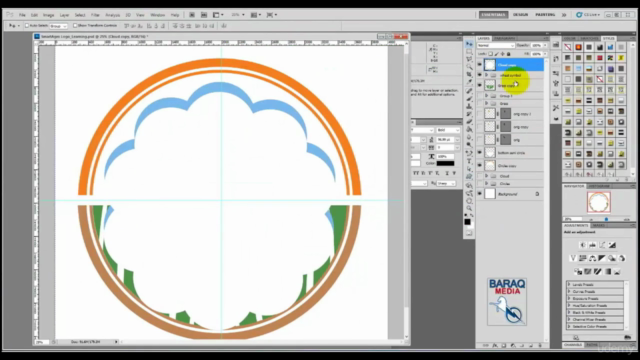Open the layer blend mode dropdown
Image resolution: width=640 pixels, height=360 pixels.
[496, 46]
